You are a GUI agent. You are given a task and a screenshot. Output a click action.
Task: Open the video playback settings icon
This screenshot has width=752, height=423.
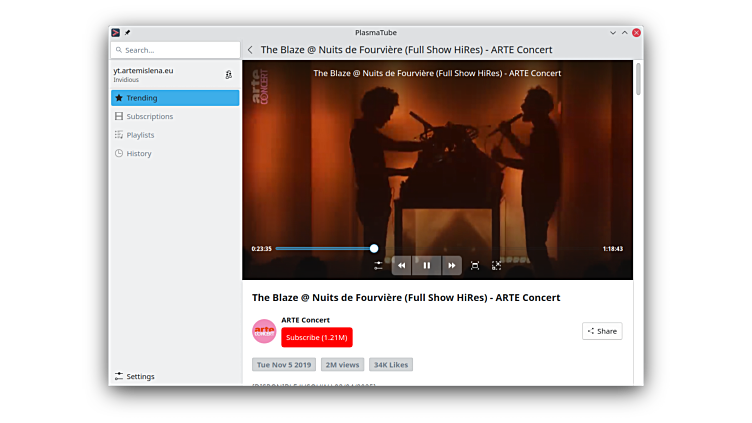(378, 265)
